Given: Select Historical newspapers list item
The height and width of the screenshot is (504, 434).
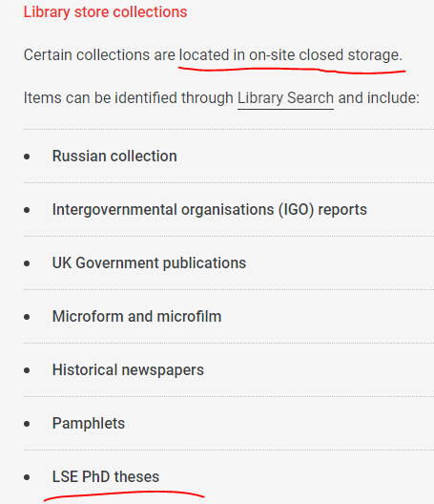Looking at the screenshot, I should click(128, 370).
